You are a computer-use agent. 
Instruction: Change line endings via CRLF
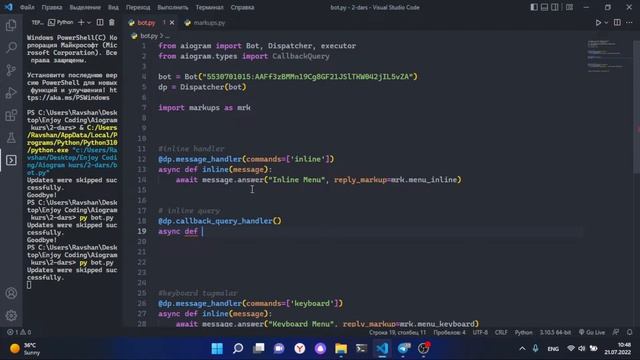click(x=501, y=332)
